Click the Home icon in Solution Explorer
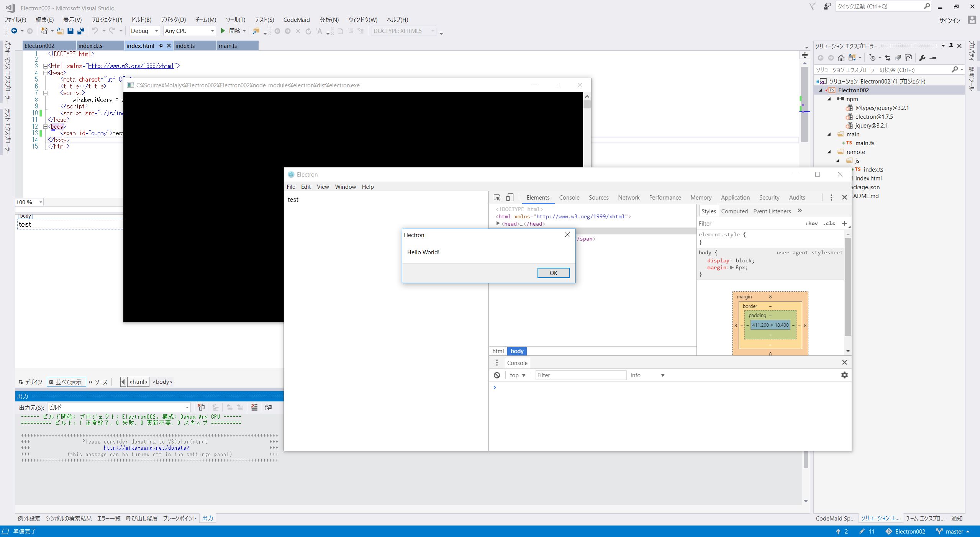The width and height of the screenshot is (980, 537). coord(841,58)
